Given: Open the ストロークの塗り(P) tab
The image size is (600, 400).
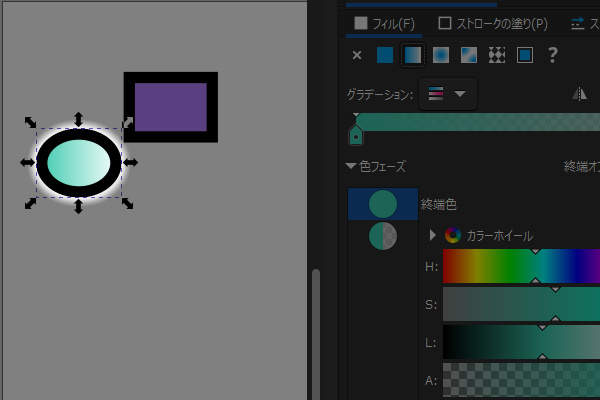Looking at the screenshot, I should point(493,24).
